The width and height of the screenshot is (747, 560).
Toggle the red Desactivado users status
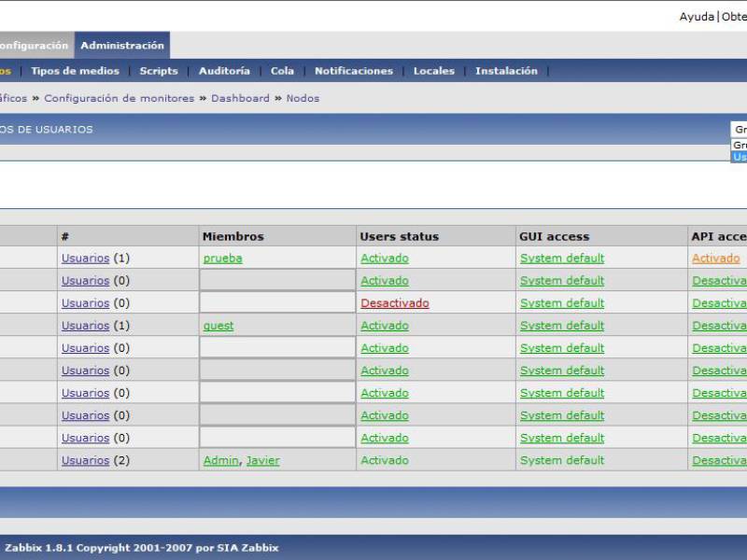395,303
